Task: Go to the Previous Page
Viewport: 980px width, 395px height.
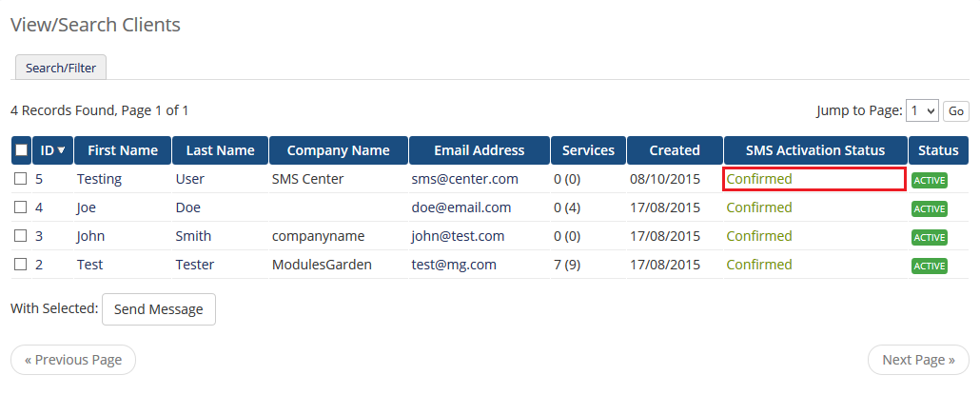Action: coord(73,360)
